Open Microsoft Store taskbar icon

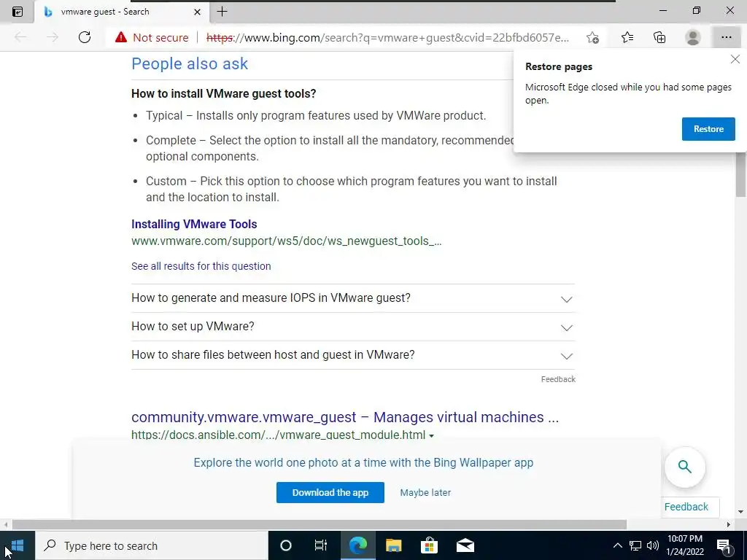click(429, 545)
